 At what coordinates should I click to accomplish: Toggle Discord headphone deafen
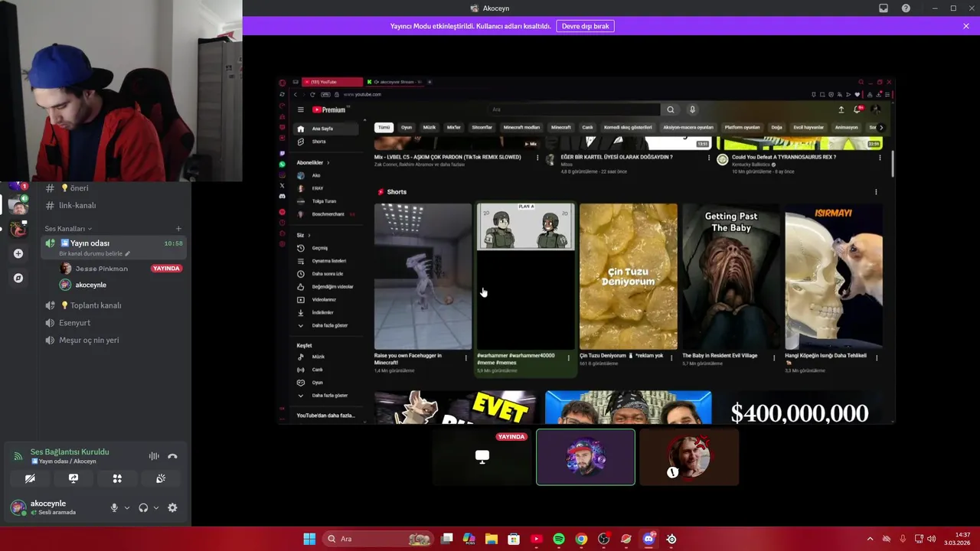coord(143,507)
